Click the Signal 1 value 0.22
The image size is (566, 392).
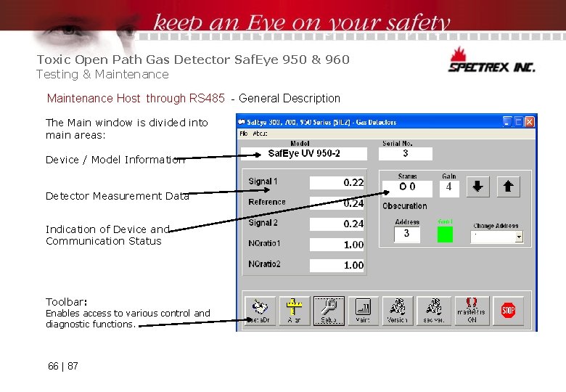[337, 183]
